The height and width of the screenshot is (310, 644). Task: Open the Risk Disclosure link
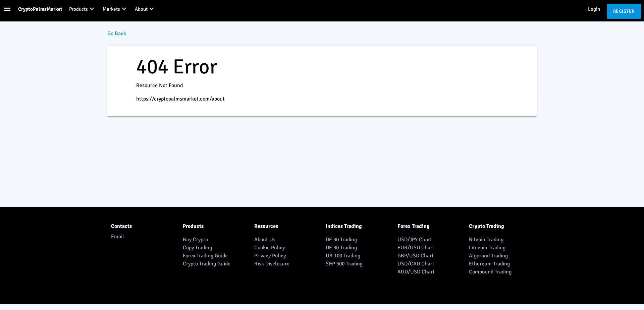coord(272,264)
